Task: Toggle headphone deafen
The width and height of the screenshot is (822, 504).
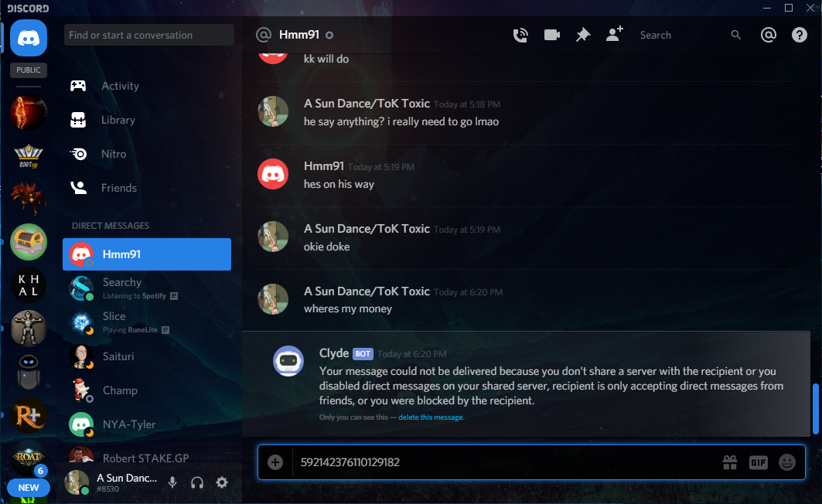Action: [x=197, y=482]
